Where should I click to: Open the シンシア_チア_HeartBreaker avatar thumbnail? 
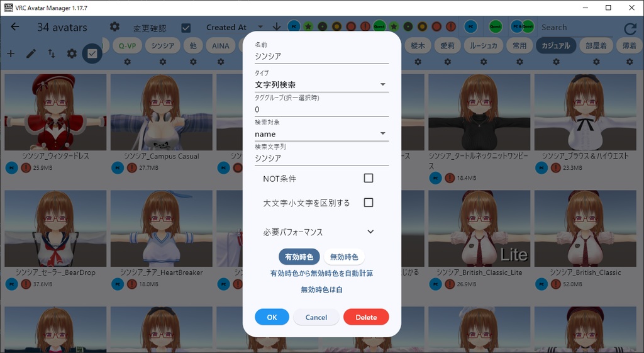162,228
